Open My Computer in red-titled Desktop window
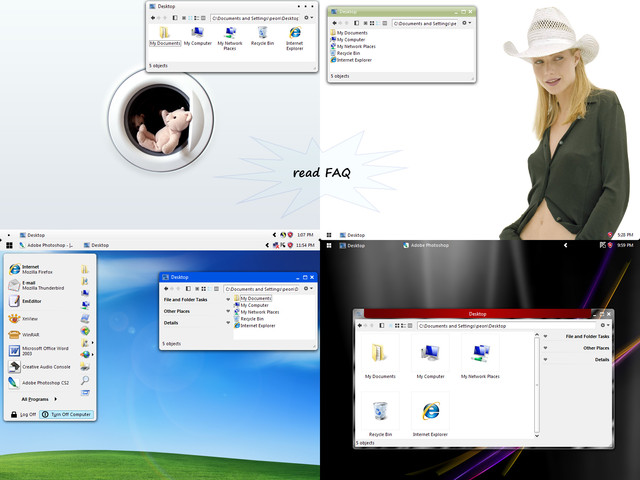 (x=430, y=359)
